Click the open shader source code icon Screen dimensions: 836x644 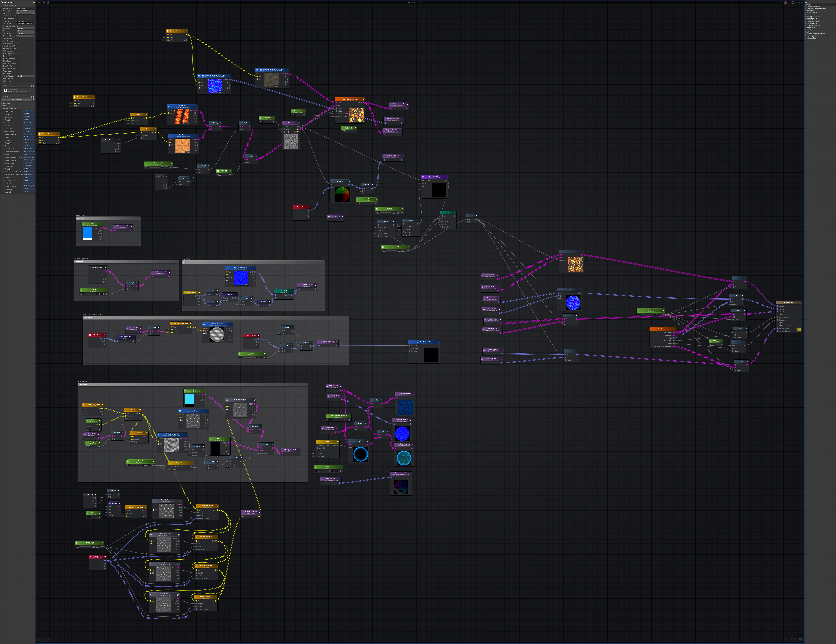click(x=48, y=2)
